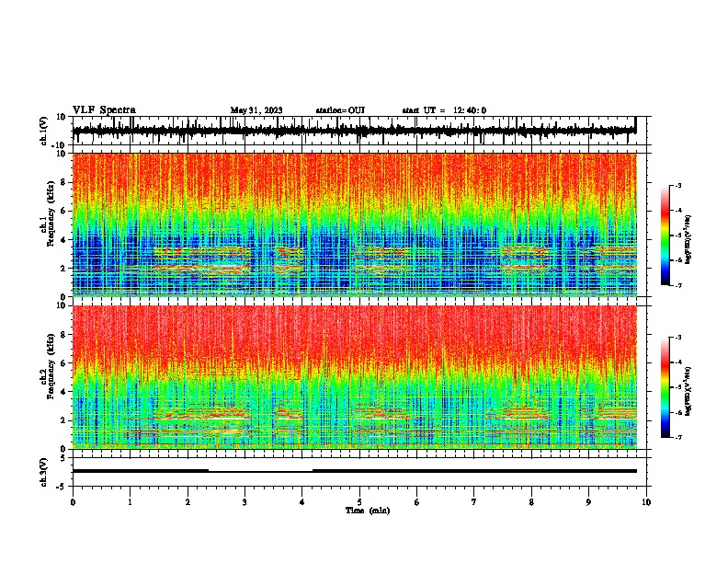This screenshot has height=563, width=728.
Task: Click time axis tick label '8'
Action: 531,502
